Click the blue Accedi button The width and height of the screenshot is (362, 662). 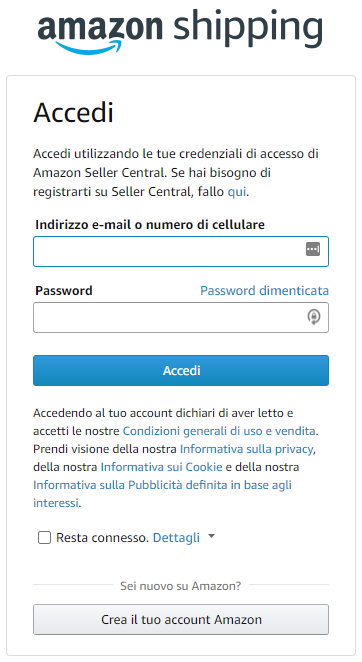(181, 370)
